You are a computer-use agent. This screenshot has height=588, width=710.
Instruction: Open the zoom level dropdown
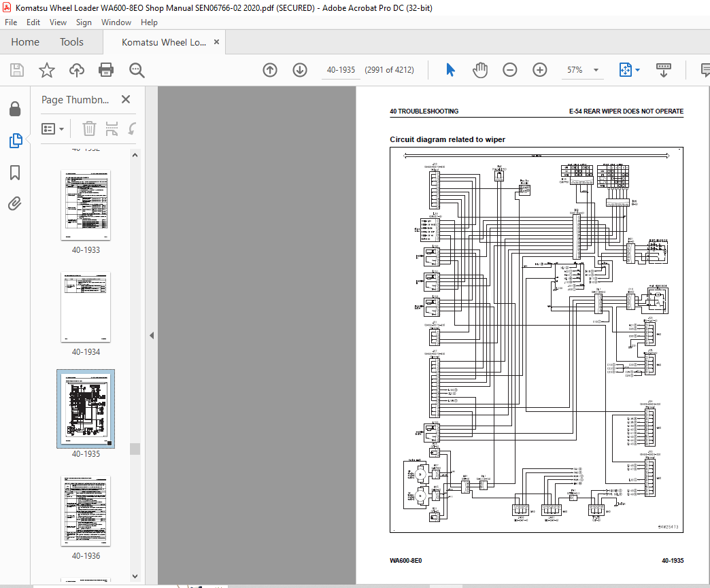[x=596, y=70]
